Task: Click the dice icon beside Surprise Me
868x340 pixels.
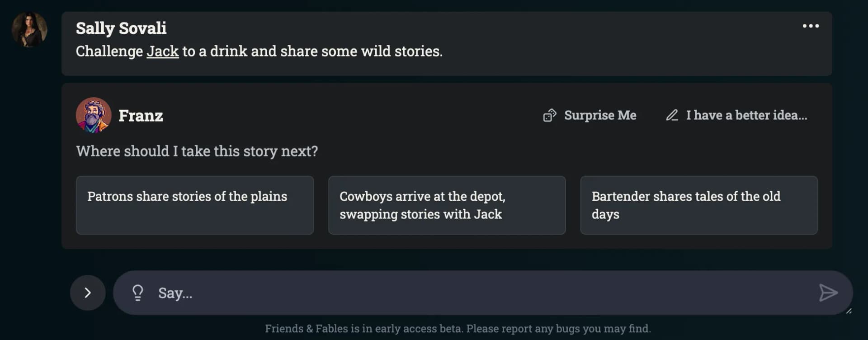Action: (549, 116)
